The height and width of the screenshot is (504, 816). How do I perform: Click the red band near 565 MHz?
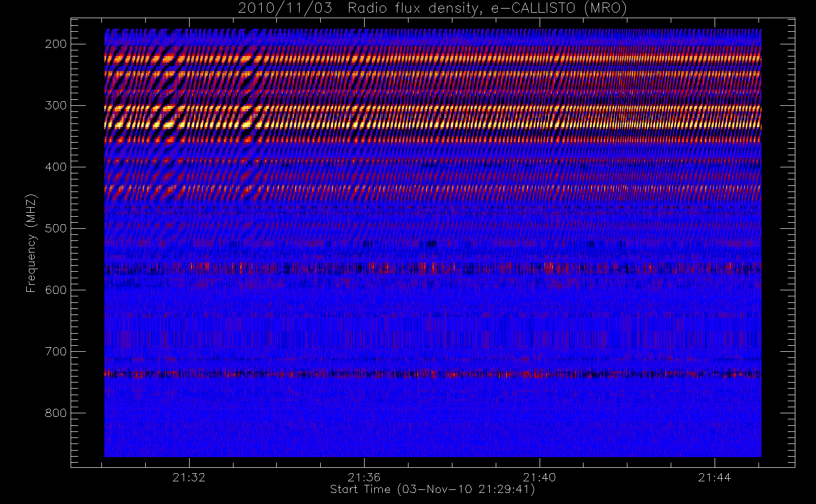[433, 268]
